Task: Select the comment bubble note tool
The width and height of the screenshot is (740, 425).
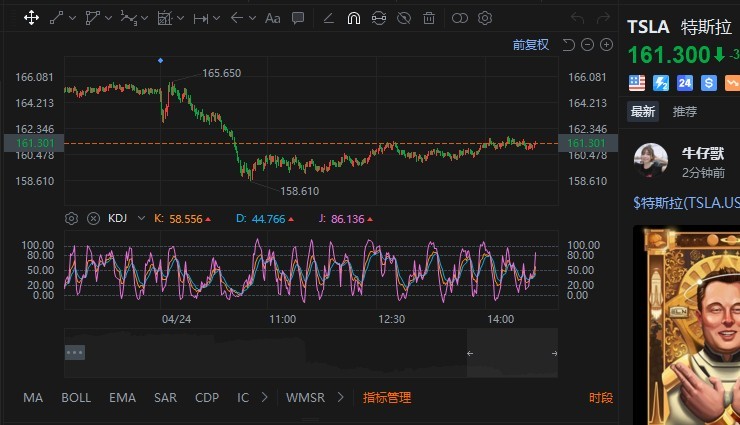Action: pos(298,18)
